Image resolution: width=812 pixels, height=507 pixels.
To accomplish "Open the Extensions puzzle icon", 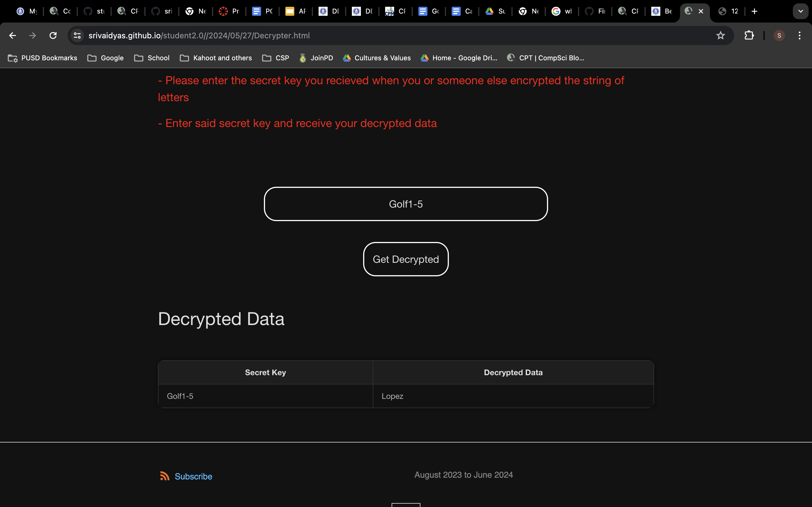I will 749,35.
